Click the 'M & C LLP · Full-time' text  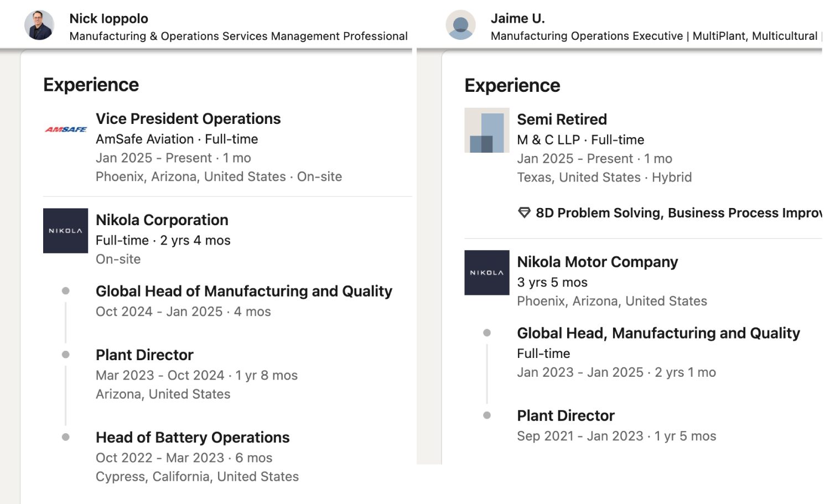click(x=580, y=139)
